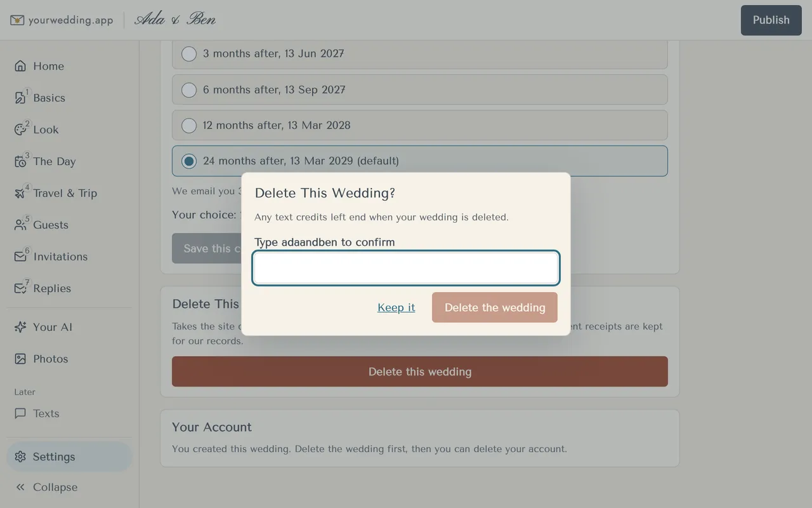Click the Photos image icon

click(x=20, y=359)
